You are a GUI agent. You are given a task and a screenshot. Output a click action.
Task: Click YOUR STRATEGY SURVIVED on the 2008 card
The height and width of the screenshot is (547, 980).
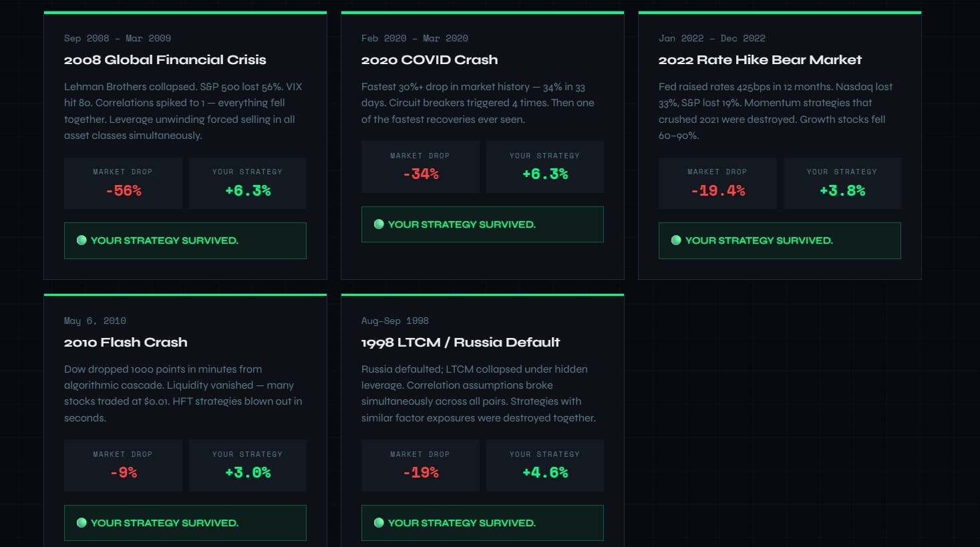click(x=185, y=240)
